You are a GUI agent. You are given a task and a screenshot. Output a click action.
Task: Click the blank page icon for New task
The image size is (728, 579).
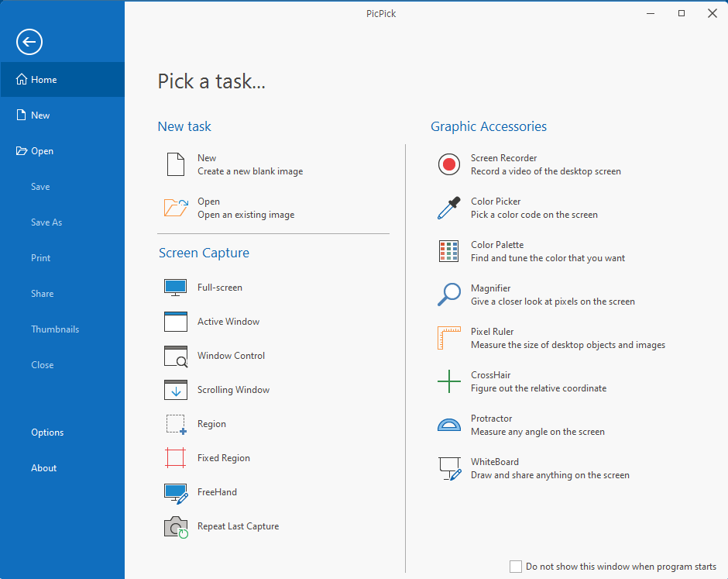(176, 164)
